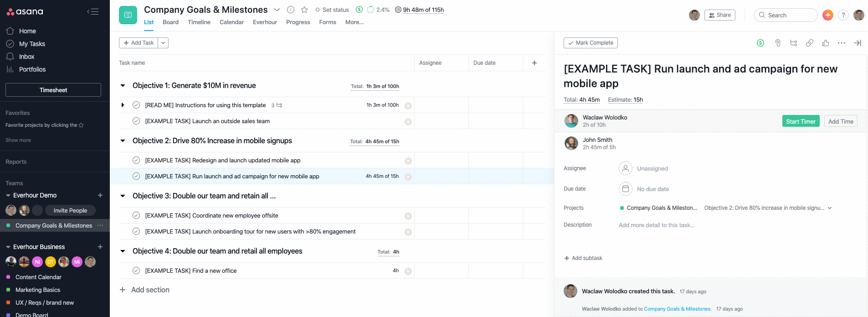The image size is (868, 317).
Task: Collapse the Objective 3 section
Action: (123, 196)
